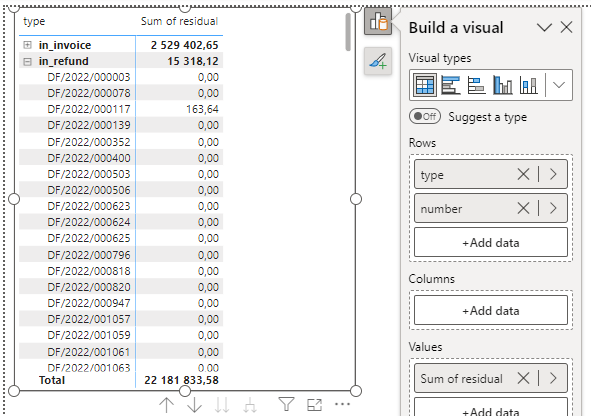Select row DF/2022/000947
Viewport: 591px width, 416px height.
(x=89, y=303)
